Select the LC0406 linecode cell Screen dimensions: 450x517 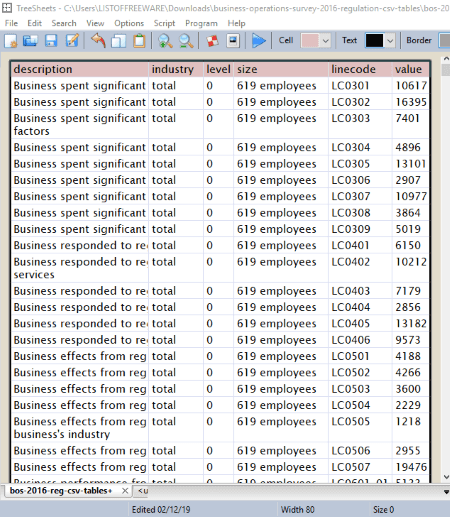click(x=360, y=340)
